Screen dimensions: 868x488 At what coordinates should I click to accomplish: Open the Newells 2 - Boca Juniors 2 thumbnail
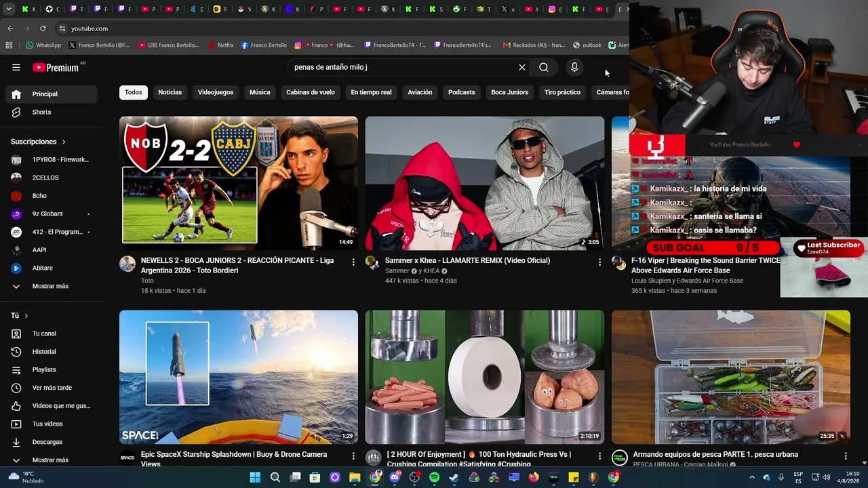click(x=239, y=184)
